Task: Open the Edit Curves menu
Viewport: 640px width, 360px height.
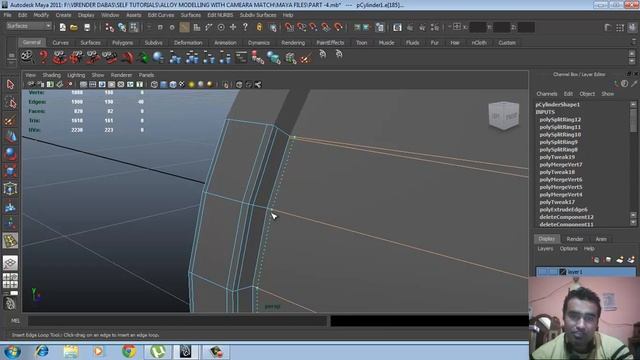Action: click(161, 15)
